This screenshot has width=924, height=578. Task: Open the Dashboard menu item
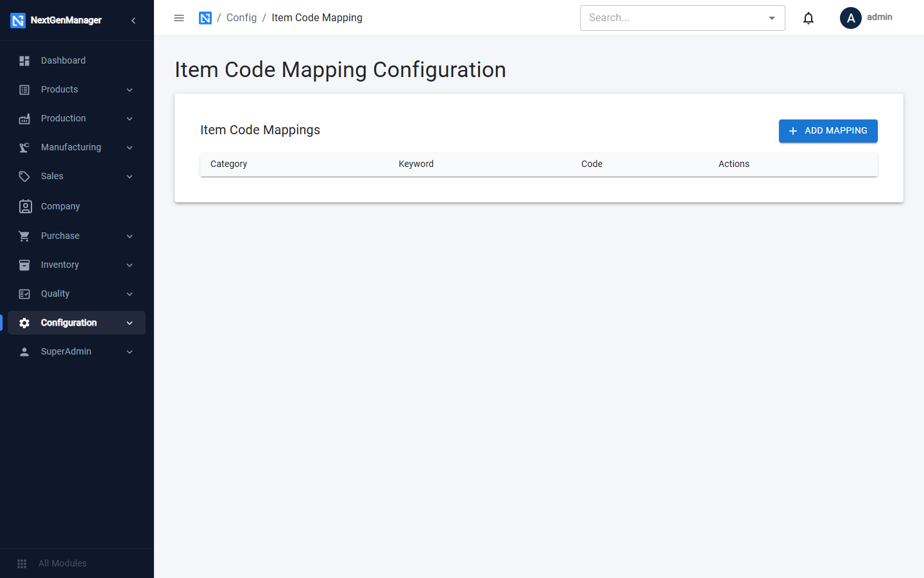[x=77, y=60]
